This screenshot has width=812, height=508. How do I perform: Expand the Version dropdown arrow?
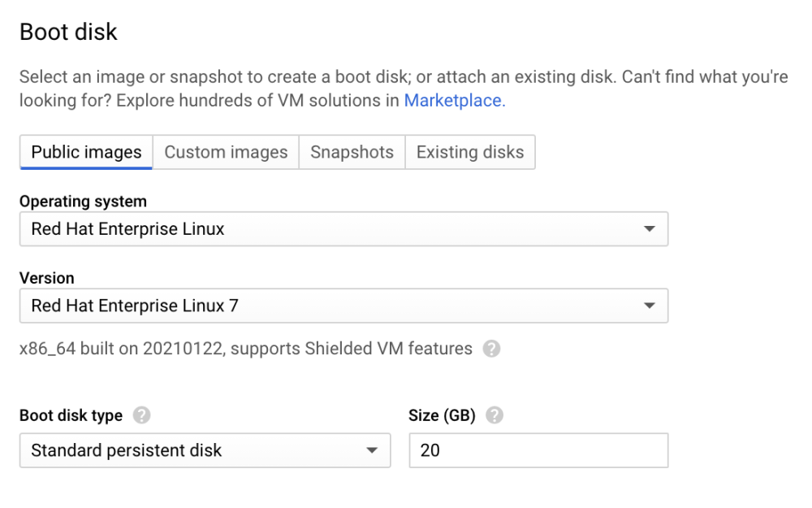point(649,306)
